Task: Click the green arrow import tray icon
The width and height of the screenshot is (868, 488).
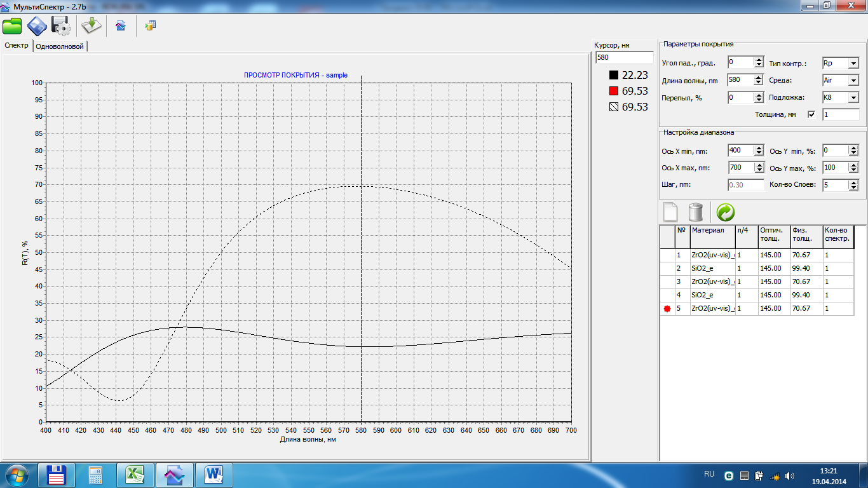Action: [x=91, y=26]
